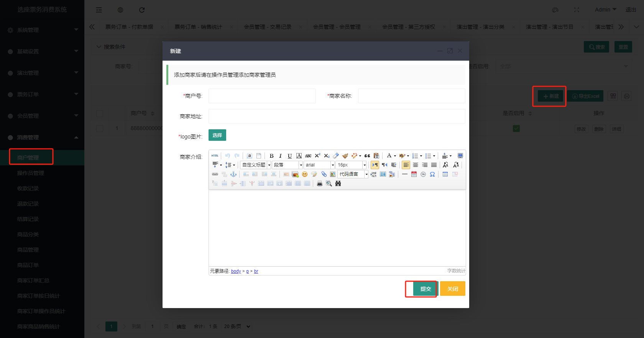
Task: Click the 提交 button
Action: (426, 289)
